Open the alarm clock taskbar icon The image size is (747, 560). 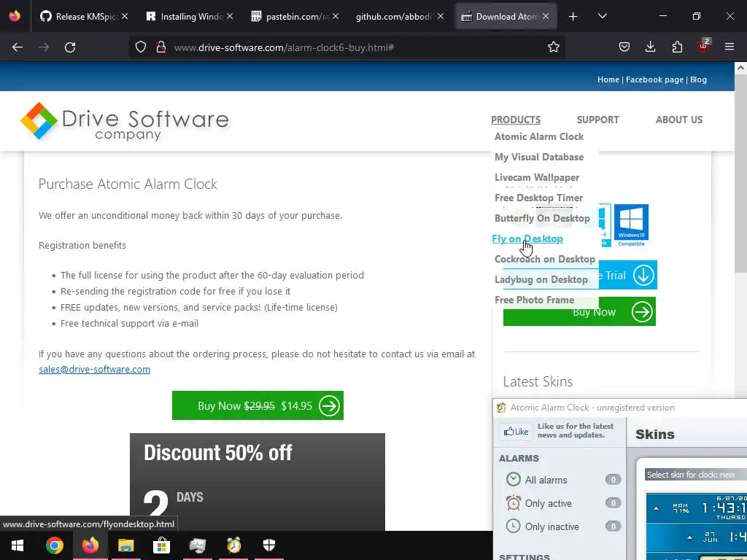(233, 545)
